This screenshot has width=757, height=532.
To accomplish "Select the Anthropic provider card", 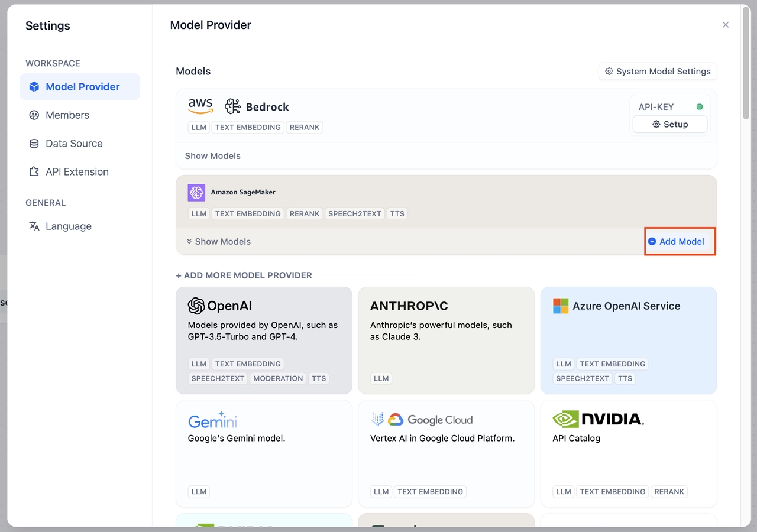I will coord(446,340).
